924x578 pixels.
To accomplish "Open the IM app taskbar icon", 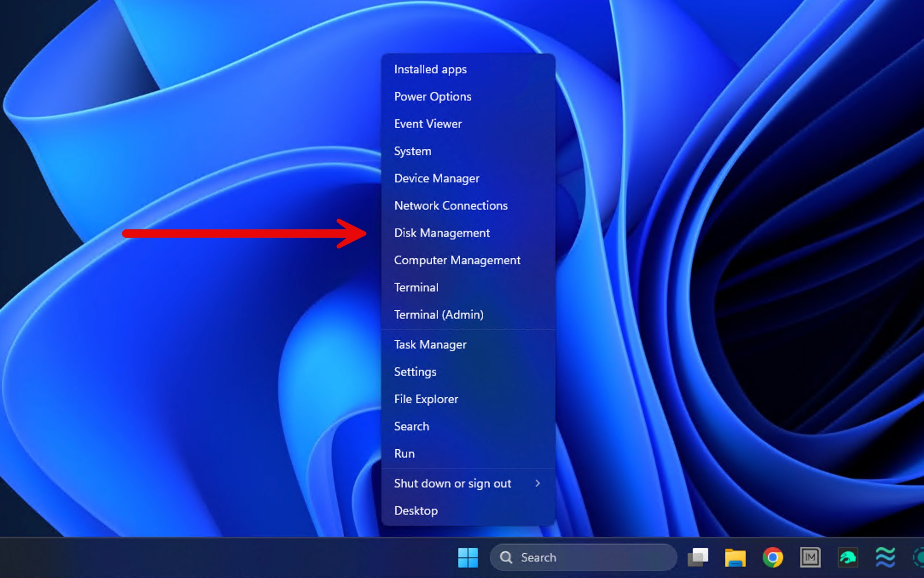I will (810, 558).
